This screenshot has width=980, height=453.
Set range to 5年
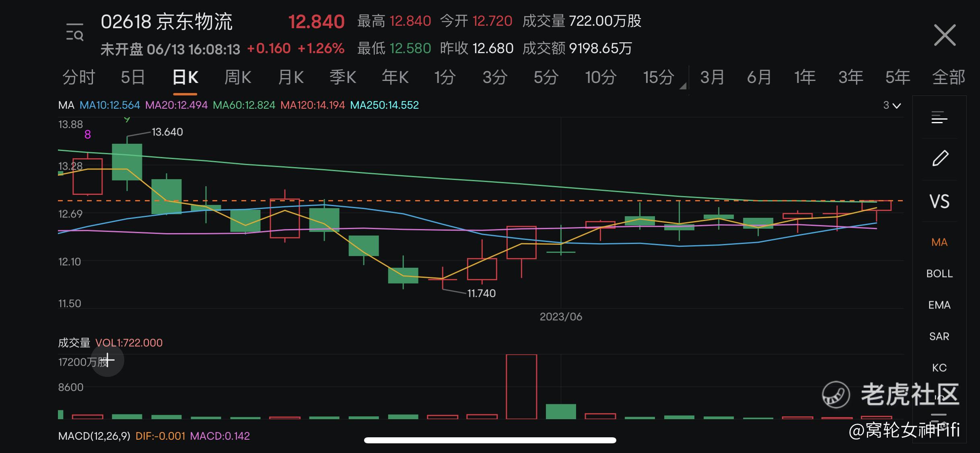point(898,77)
